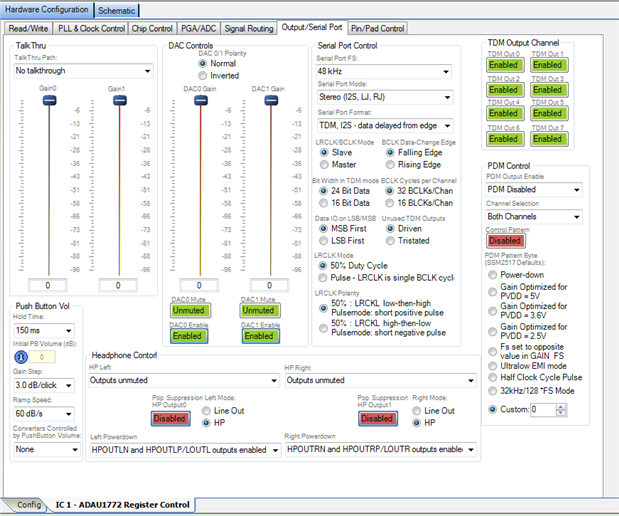Toggle TDM Out 3 Enabled button
The width and height of the screenshot is (619, 516).
[549, 90]
